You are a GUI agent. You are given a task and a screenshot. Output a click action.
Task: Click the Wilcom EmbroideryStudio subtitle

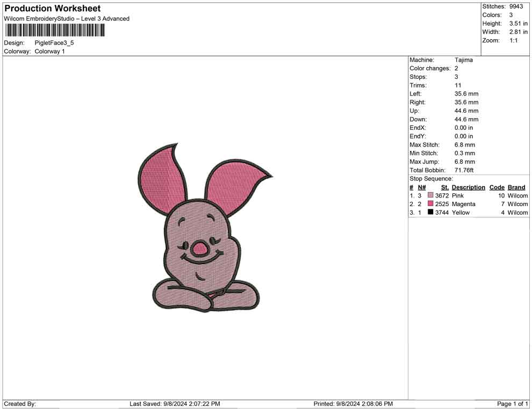pos(67,19)
